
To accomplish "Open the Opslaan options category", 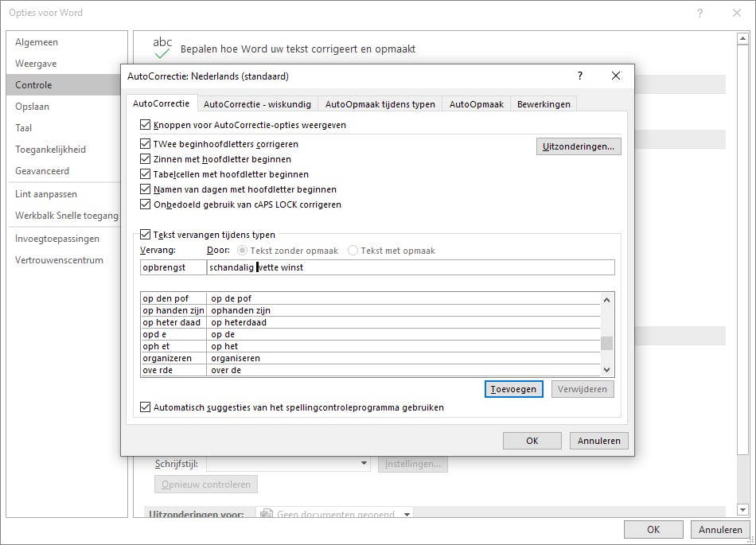I will click(x=64, y=107).
